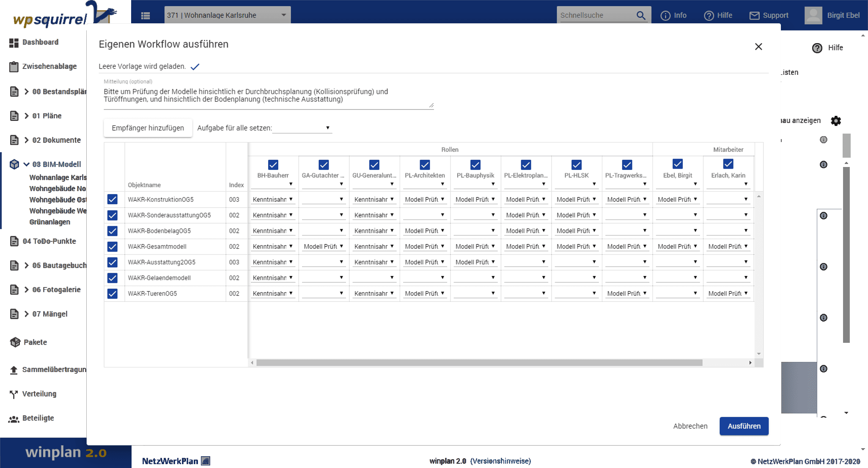Click the Support envelope icon

(x=754, y=16)
